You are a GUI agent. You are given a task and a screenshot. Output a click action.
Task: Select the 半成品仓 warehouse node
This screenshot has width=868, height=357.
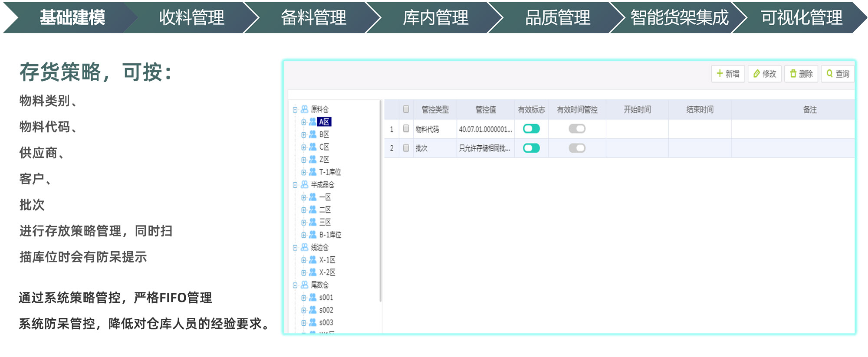click(322, 185)
